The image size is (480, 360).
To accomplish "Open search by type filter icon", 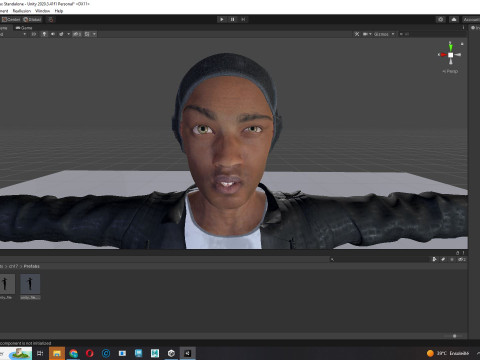I will (x=434, y=259).
